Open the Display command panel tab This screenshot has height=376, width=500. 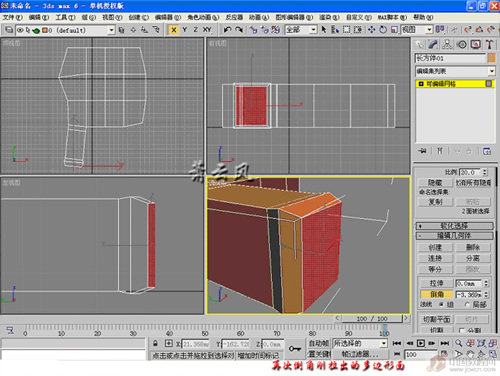[x=476, y=44]
